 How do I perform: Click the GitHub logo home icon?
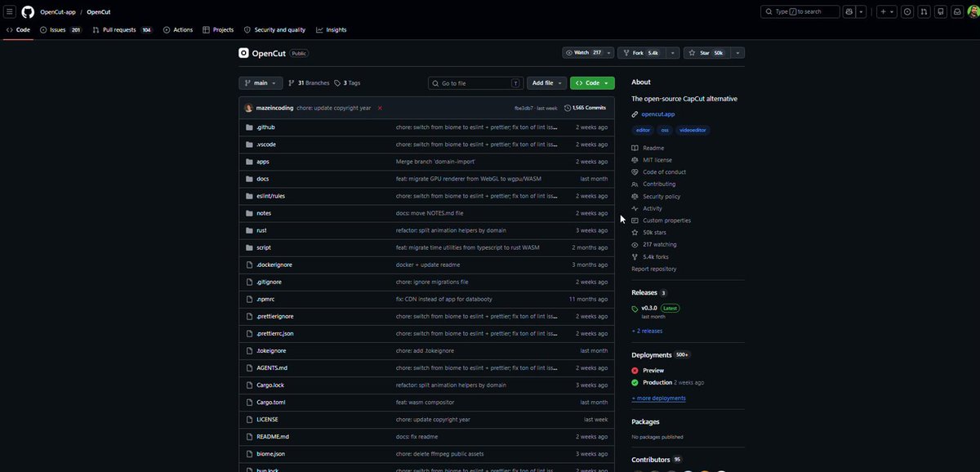coord(28,11)
